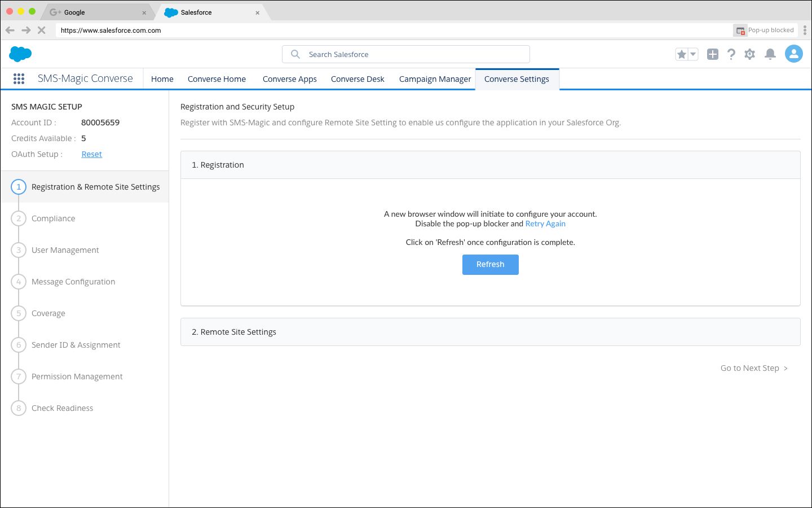Image resolution: width=812 pixels, height=508 pixels.
Task: Click the SMS-Magic Converse app name
Action: coord(85,78)
